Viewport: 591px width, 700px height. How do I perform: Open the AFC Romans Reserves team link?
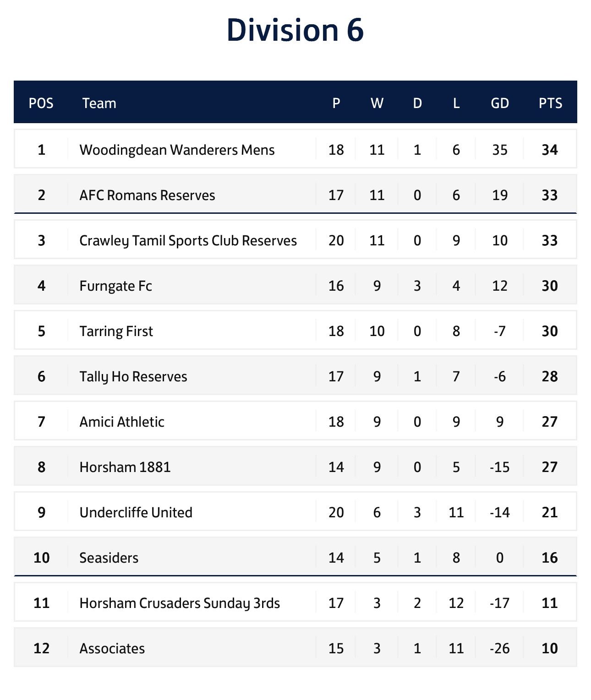coord(147,195)
